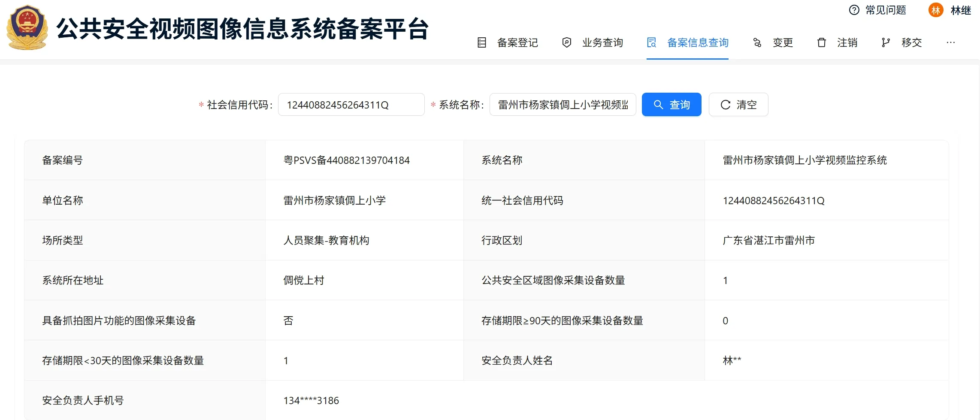This screenshot has height=420, width=980.
Task: Click value 人员聚集-教育机构
Action: [326, 240]
